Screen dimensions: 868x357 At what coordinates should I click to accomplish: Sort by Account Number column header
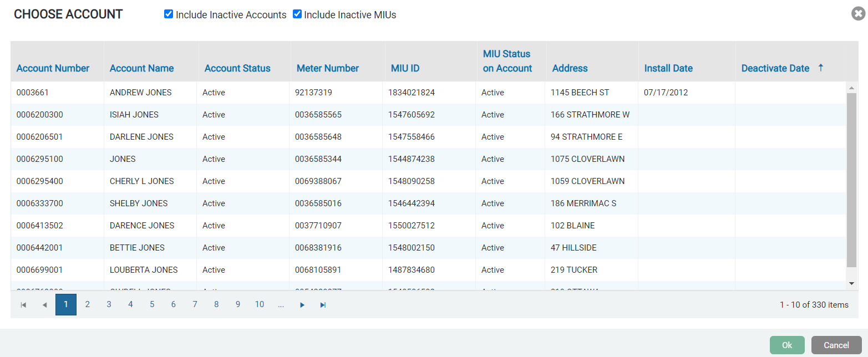coord(53,68)
